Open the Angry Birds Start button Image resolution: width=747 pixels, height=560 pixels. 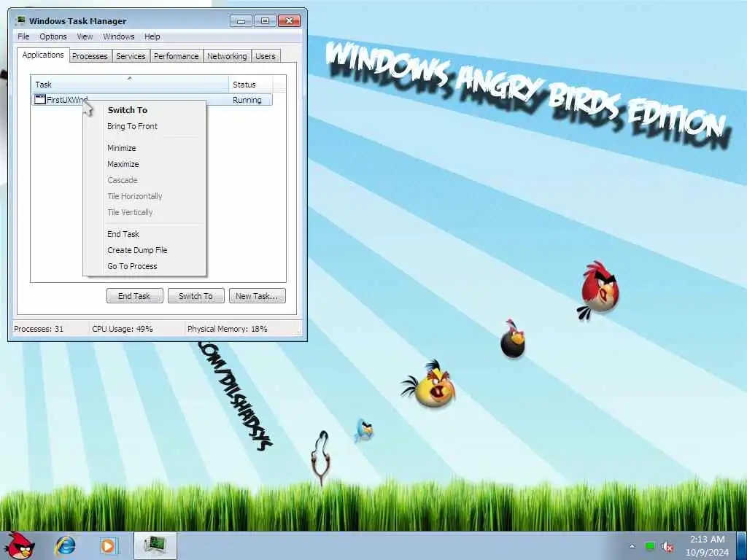click(19, 545)
